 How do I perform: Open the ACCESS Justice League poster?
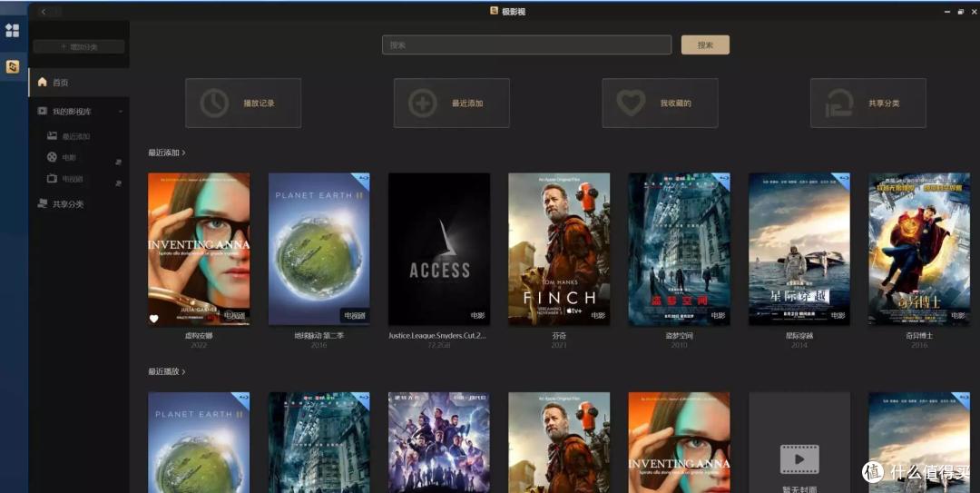click(x=439, y=249)
